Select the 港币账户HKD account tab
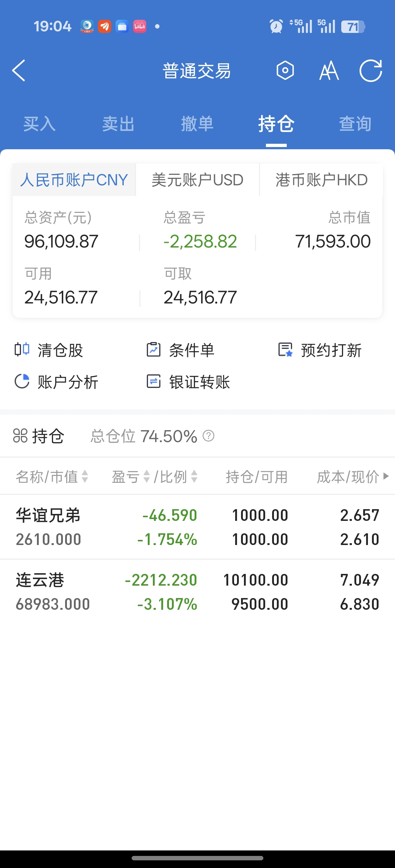This screenshot has height=868, width=395. point(321,180)
